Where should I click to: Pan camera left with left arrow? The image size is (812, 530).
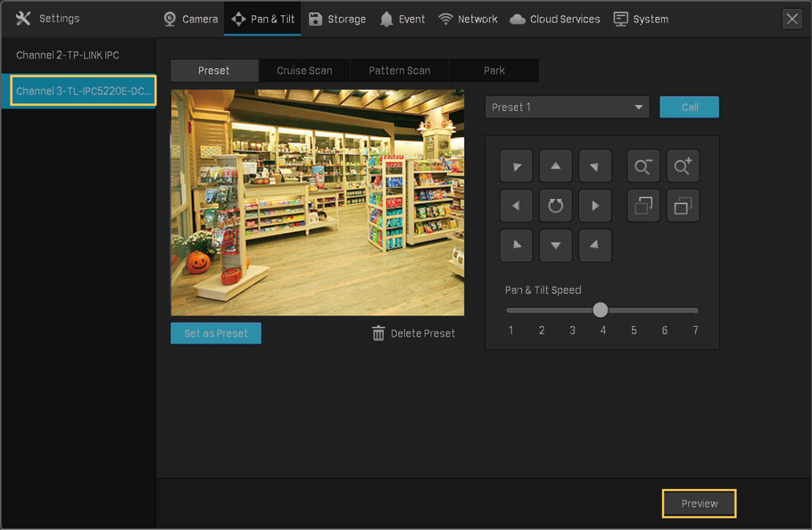point(516,206)
